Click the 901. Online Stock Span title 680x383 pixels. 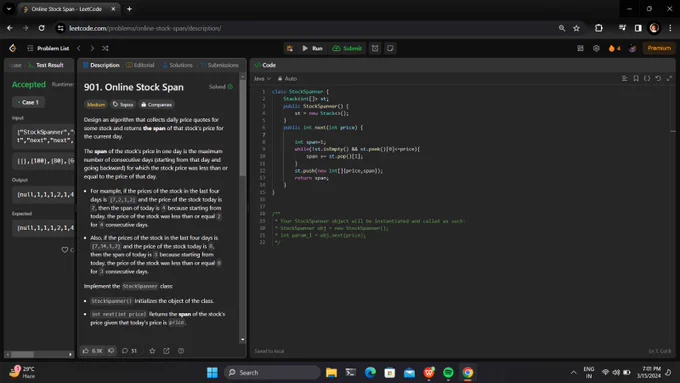pyautogui.click(x=134, y=87)
